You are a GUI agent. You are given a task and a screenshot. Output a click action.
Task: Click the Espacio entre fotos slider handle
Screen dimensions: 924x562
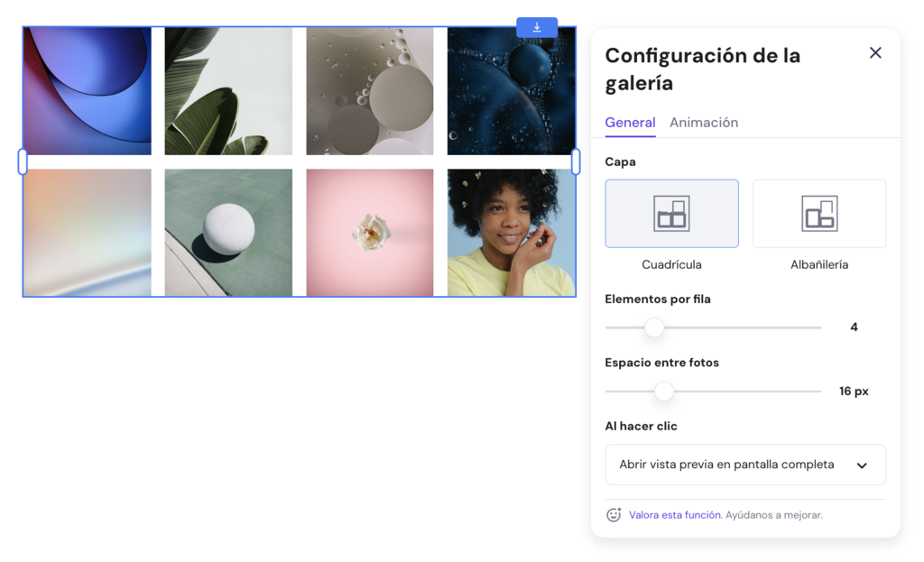[666, 392]
